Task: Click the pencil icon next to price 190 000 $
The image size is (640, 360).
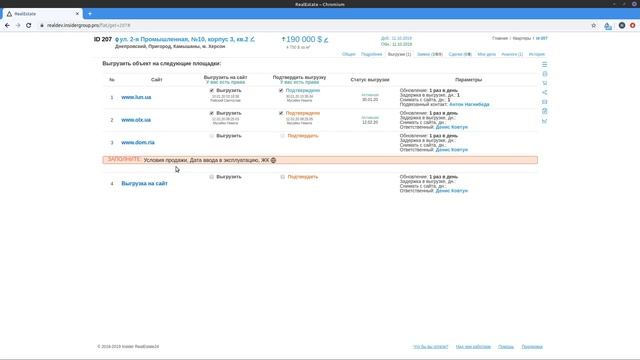Action: [326, 40]
